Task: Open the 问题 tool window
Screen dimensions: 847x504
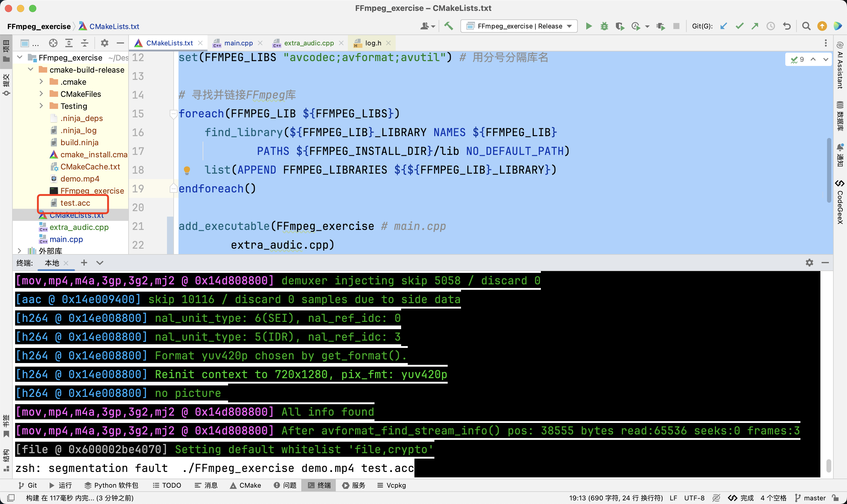Action: (285, 485)
